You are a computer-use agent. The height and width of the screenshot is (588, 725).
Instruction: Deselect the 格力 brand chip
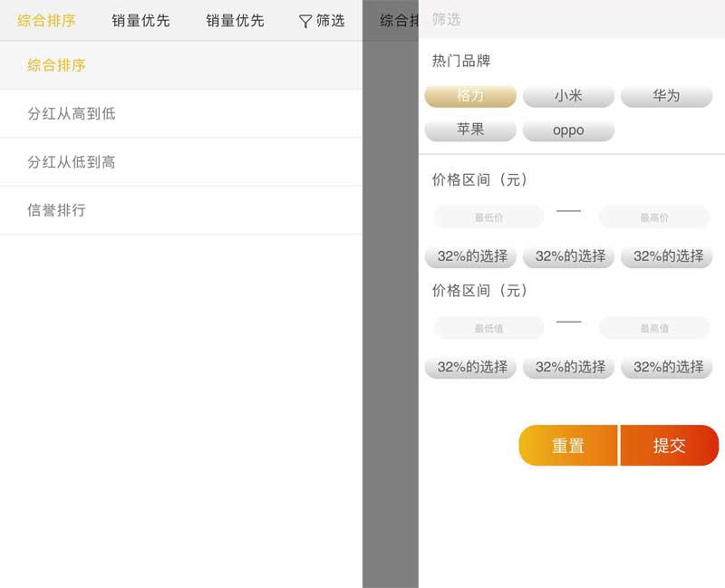point(470,96)
